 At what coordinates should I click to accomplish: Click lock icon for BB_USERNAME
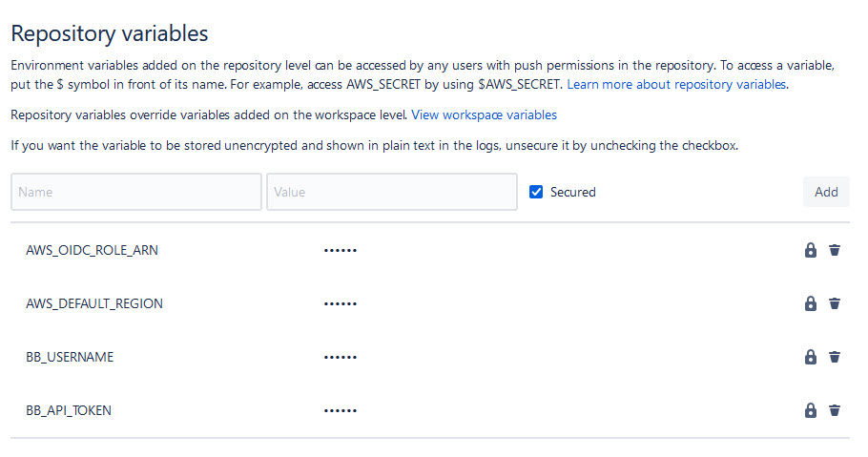tap(811, 357)
